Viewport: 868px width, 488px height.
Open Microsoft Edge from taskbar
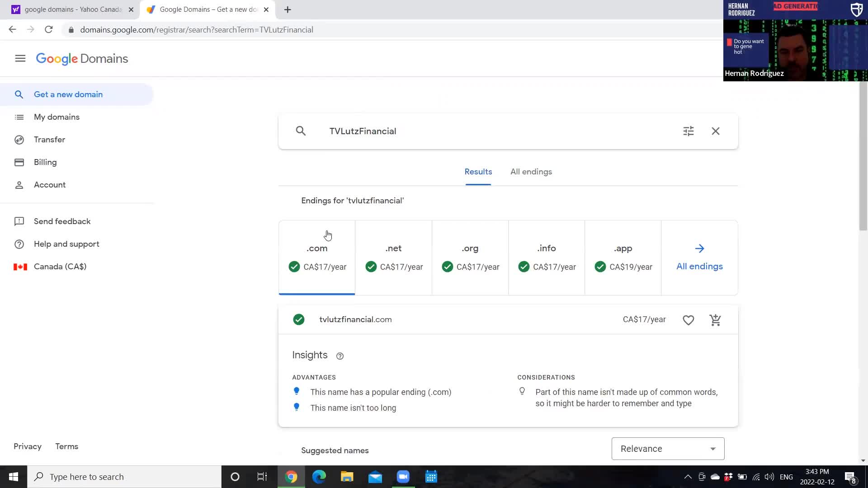click(x=319, y=477)
